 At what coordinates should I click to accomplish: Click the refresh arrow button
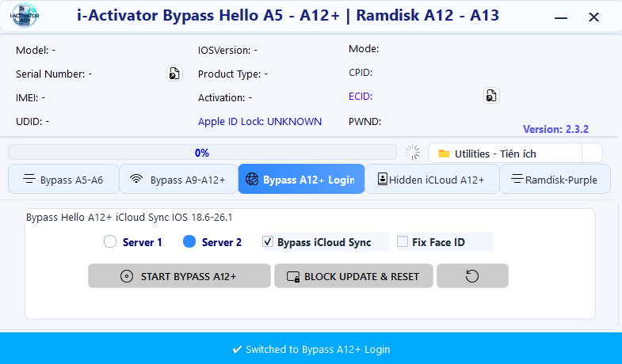point(472,275)
